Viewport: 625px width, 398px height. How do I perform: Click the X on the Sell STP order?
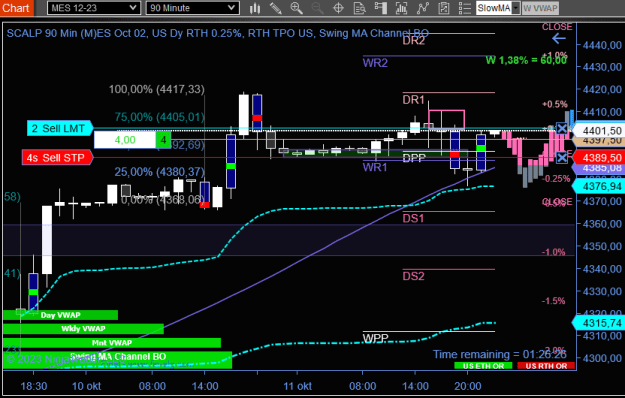pos(562,158)
